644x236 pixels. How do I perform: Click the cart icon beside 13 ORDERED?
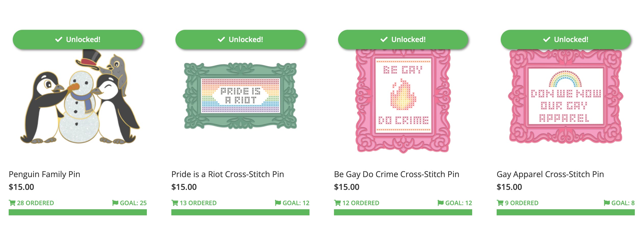click(x=175, y=203)
